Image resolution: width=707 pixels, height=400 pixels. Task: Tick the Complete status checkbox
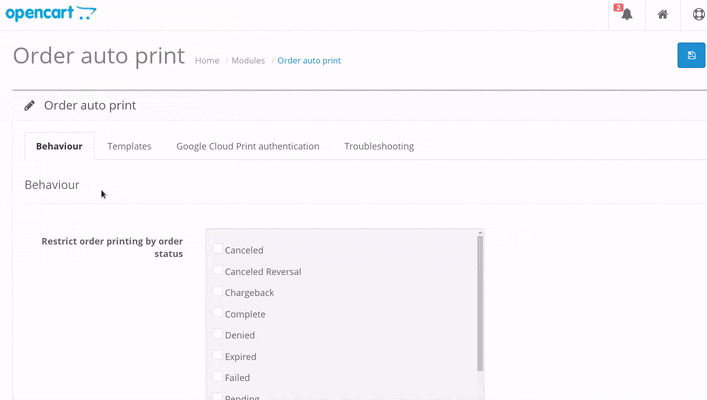pos(217,313)
